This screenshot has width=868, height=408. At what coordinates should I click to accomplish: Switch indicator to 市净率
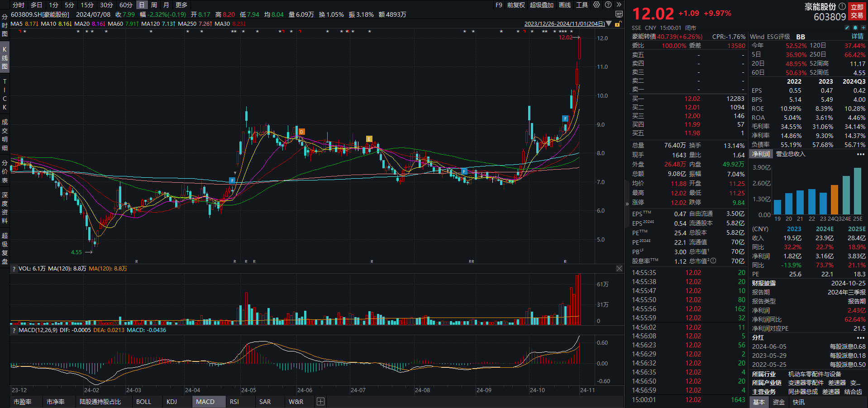point(55,402)
